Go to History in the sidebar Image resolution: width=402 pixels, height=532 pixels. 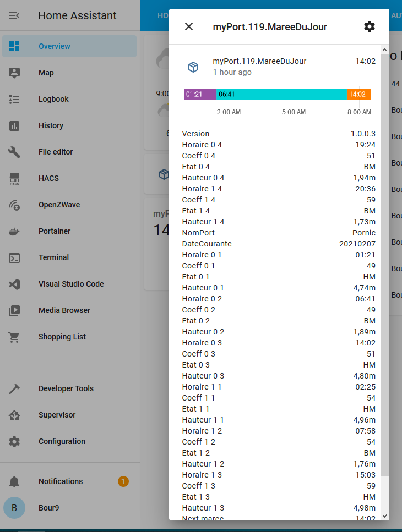coord(51,125)
